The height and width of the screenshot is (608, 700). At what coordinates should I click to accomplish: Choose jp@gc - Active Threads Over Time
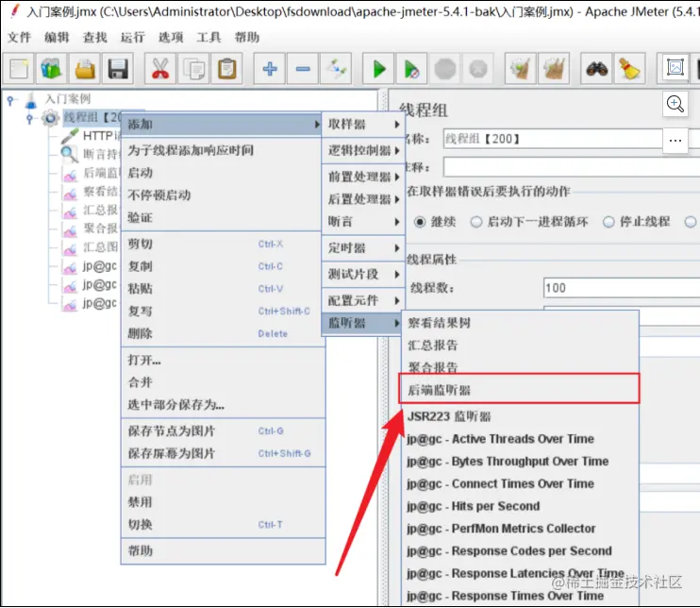tap(520, 439)
